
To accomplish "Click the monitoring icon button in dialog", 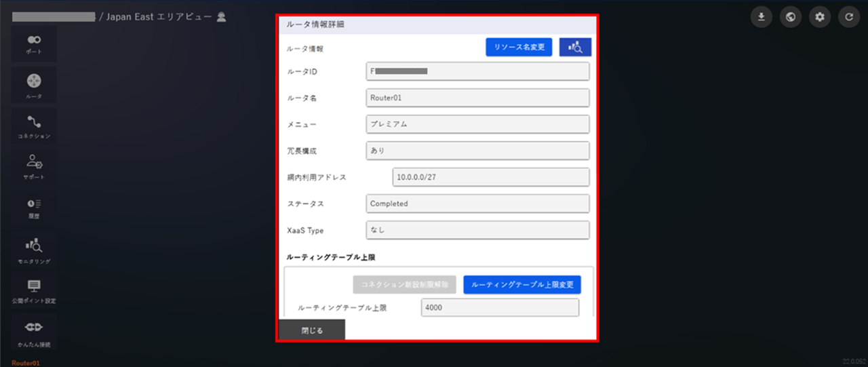I will tap(575, 47).
